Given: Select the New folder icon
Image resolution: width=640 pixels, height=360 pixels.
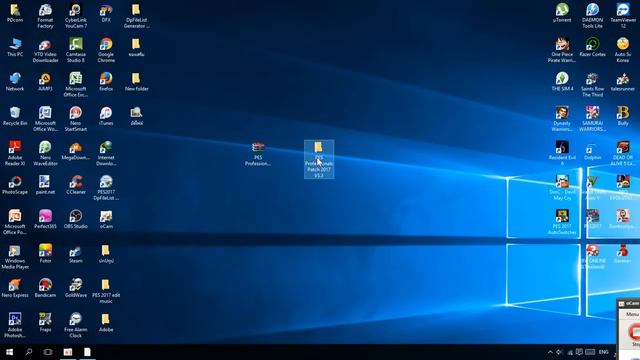Looking at the screenshot, I should (136, 82).
